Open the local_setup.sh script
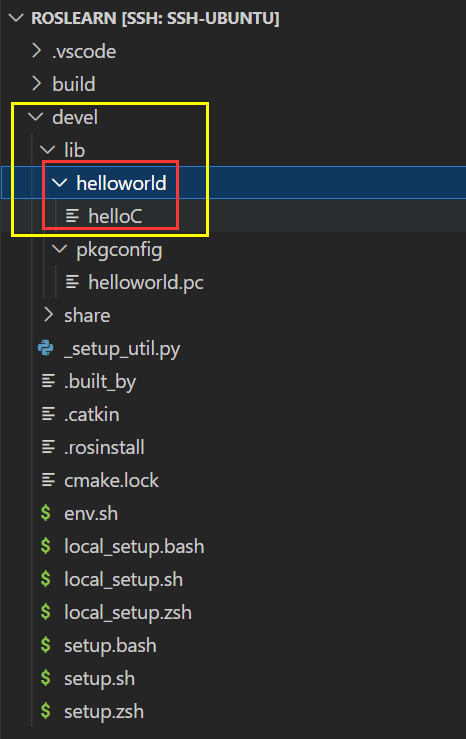 click(123, 580)
